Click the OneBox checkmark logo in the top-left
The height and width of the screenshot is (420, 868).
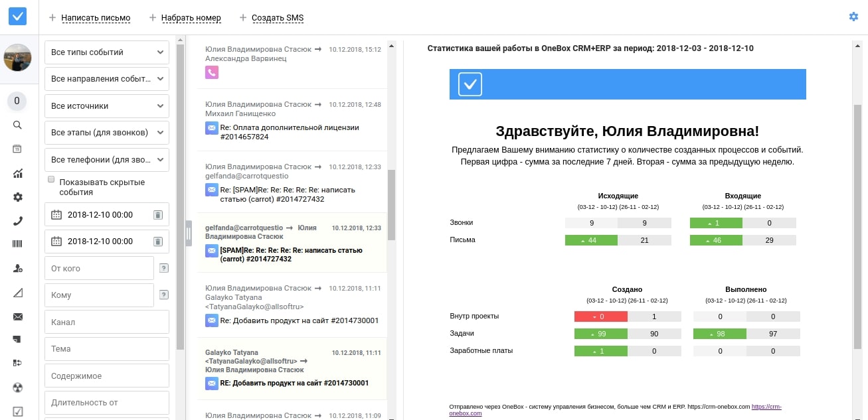[x=17, y=16]
